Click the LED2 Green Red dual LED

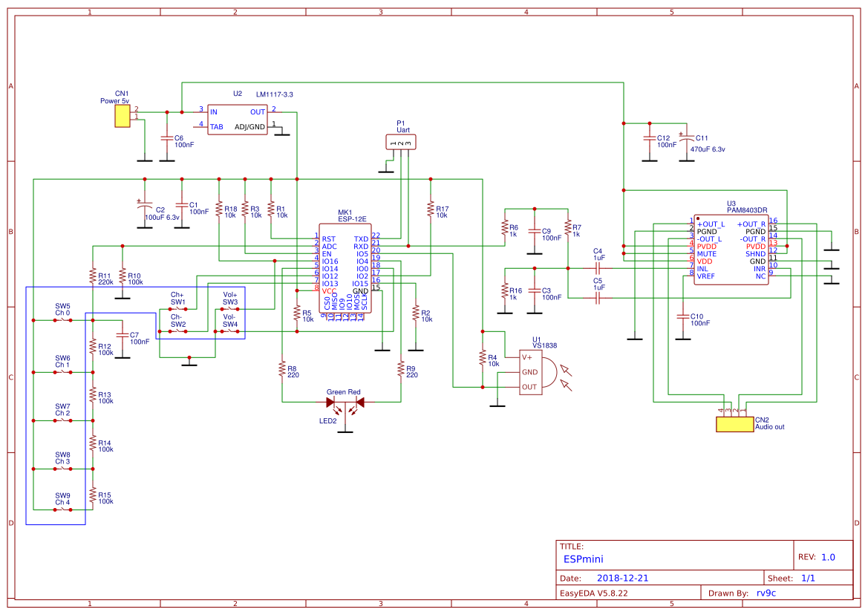tap(345, 403)
